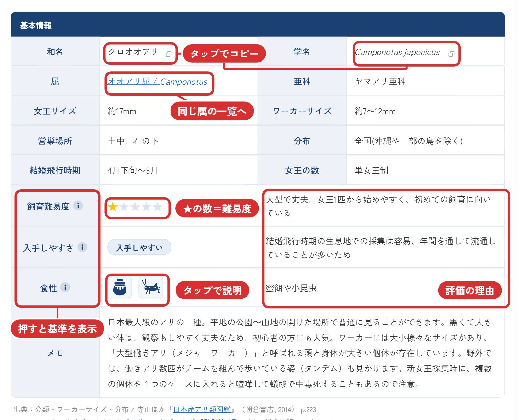This screenshot has width=525, height=420.
Task: Click the 結婚飛行時期 label
Action: coord(55,171)
